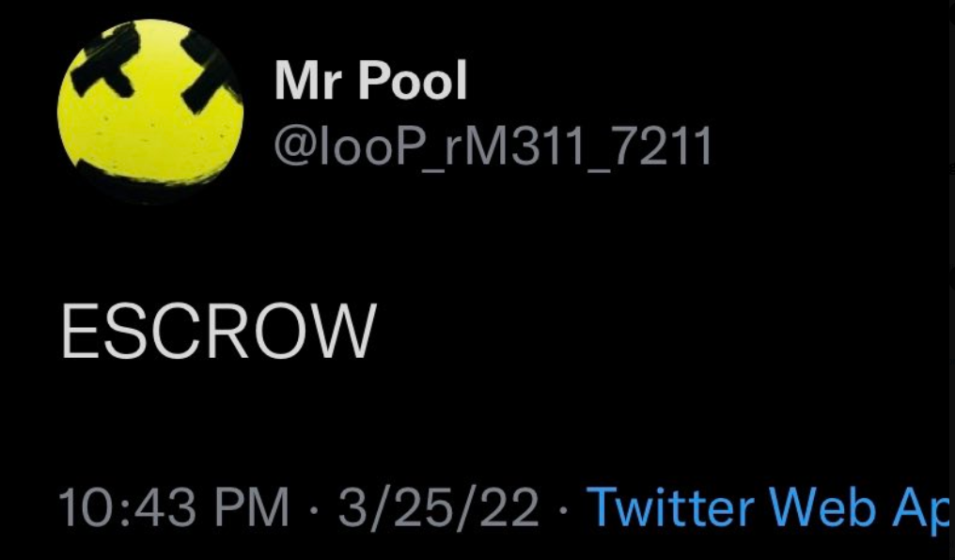Open the @looP_rM311_7211 handle
This screenshot has height=560, width=955.
tap(493, 146)
